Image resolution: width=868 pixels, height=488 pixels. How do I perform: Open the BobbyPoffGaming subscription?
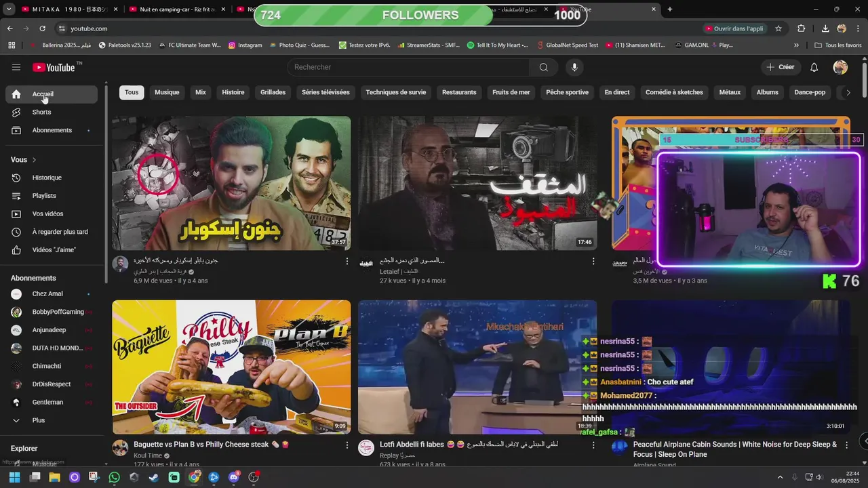pyautogui.click(x=52, y=312)
